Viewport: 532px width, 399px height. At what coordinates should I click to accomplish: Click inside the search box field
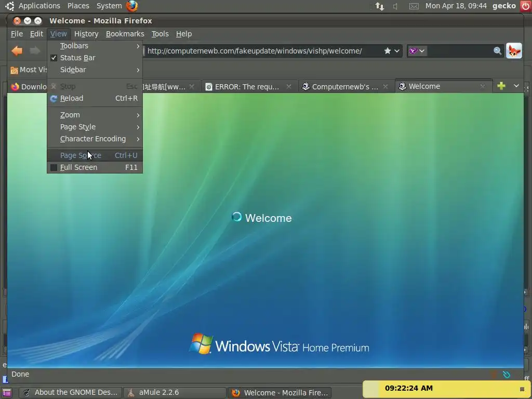459,51
